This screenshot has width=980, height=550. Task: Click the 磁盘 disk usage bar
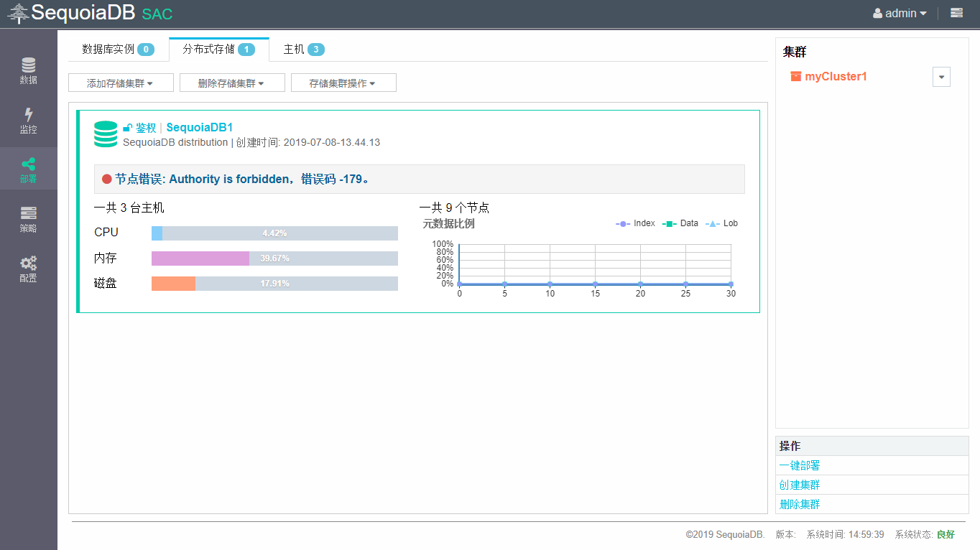click(x=274, y=284)
